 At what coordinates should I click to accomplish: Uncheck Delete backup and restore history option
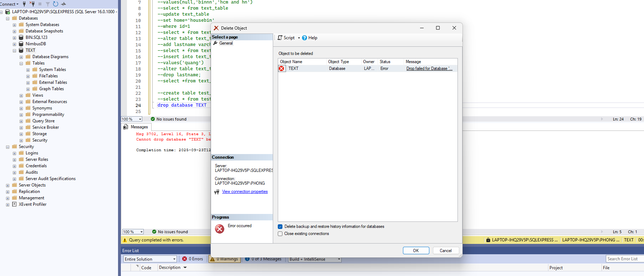point(280,227)
